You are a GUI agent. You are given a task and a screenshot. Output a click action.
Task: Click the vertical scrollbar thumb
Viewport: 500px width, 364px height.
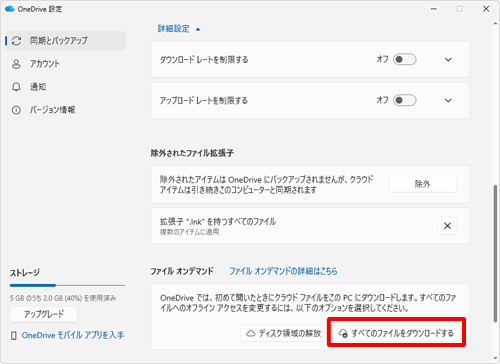pyautogui.click(x=495, y=253)
